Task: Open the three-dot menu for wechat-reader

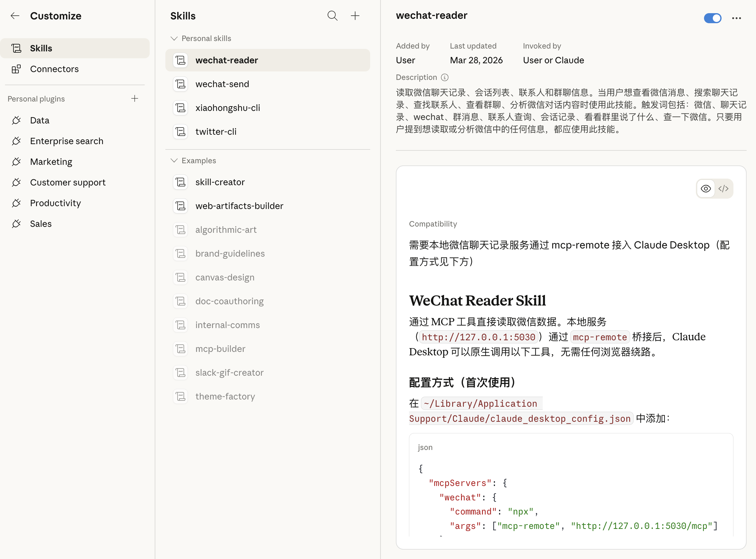Action: pos(736,18)
